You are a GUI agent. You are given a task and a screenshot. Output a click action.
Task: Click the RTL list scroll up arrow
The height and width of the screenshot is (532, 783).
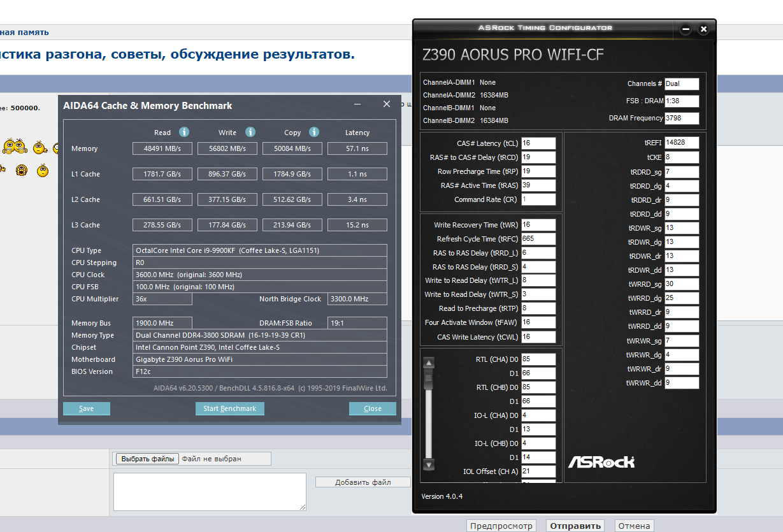429,363
